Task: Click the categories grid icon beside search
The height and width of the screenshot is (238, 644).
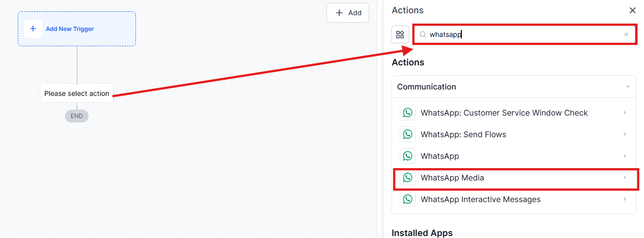Action: (400, 34)
